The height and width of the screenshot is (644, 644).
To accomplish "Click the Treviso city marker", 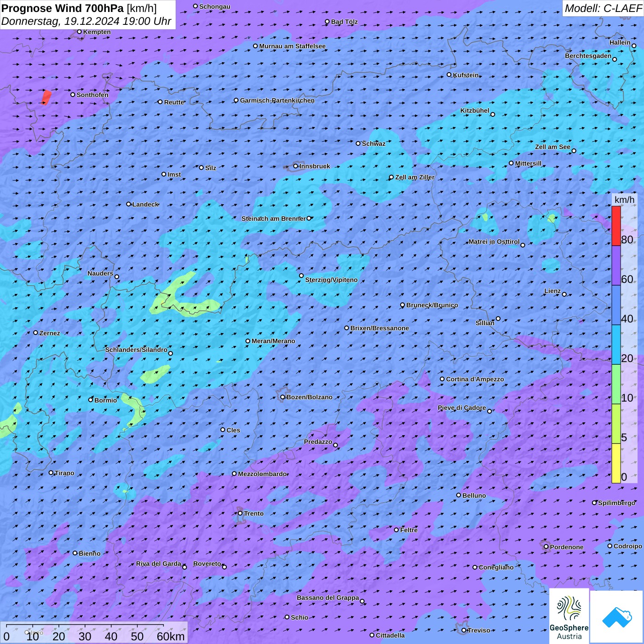I will coord(464,630).
